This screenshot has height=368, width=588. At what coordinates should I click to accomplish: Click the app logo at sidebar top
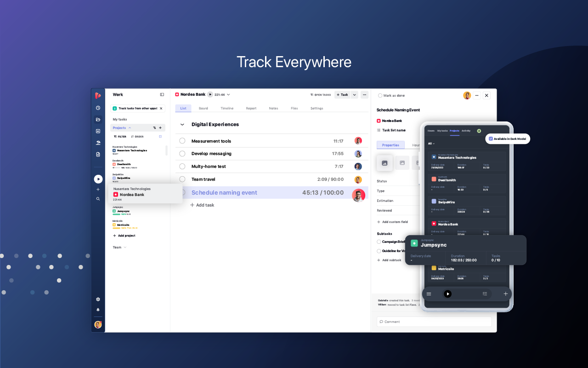click(98, 95)
